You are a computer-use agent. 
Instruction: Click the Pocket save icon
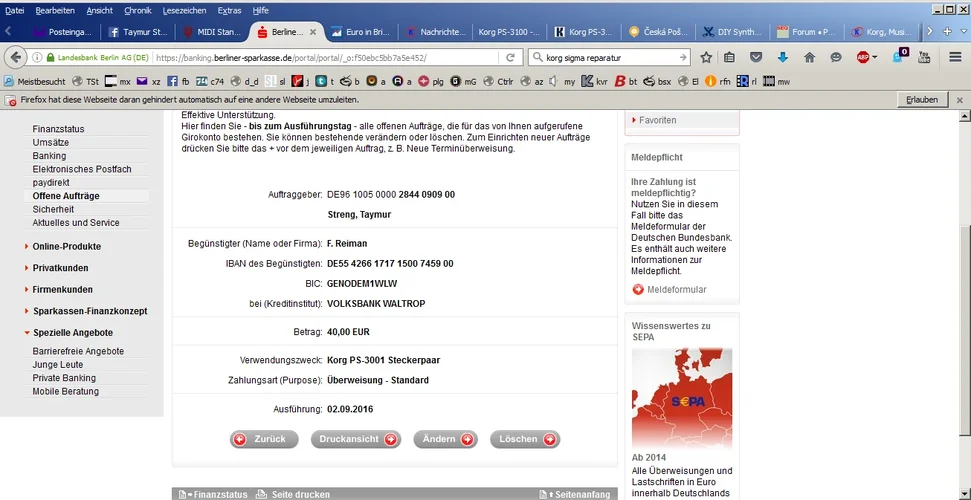(756, 58)
